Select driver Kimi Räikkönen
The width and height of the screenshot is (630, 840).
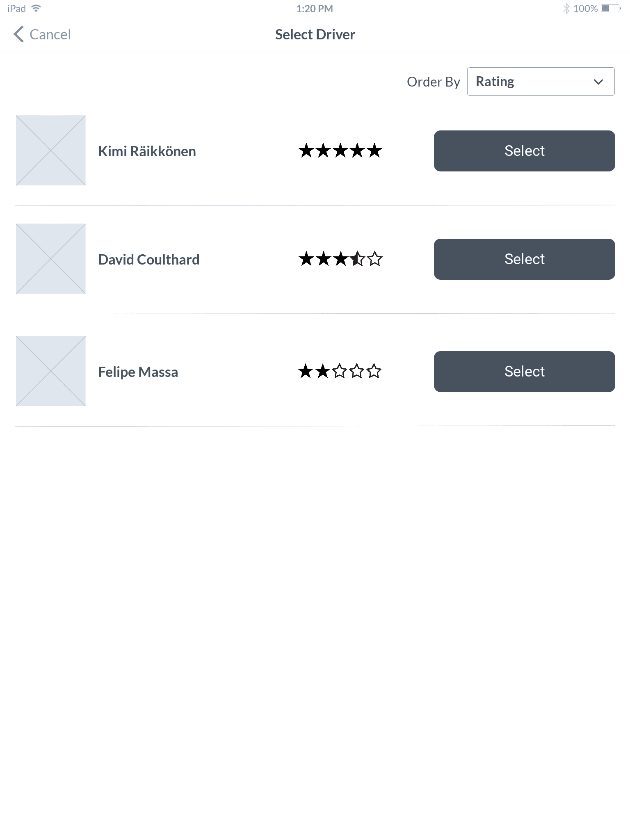click(x=524, y=151)
